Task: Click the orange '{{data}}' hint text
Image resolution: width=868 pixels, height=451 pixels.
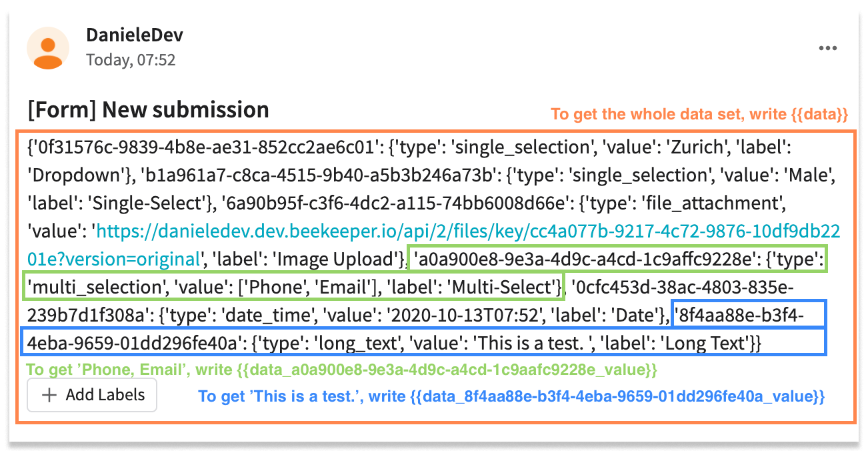Action: coord(699,115)
